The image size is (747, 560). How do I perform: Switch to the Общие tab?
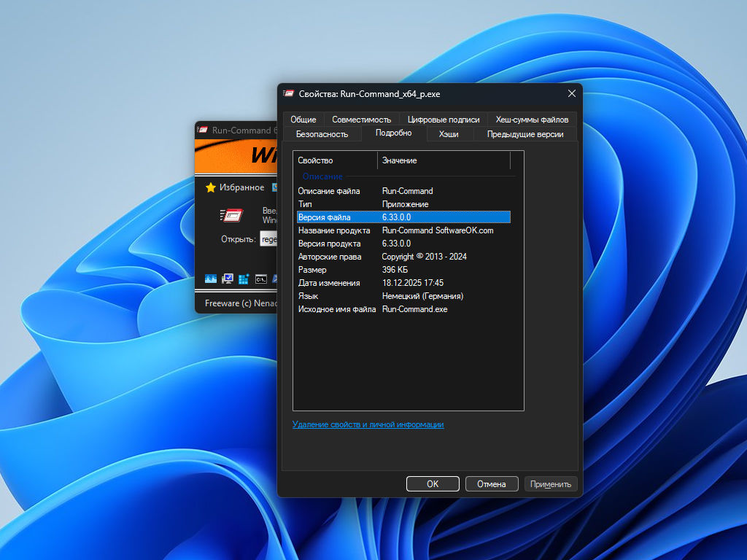303,120
